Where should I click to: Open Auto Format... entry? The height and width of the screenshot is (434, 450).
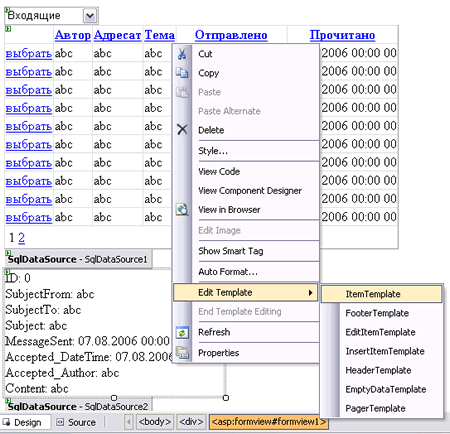(246, 272)
